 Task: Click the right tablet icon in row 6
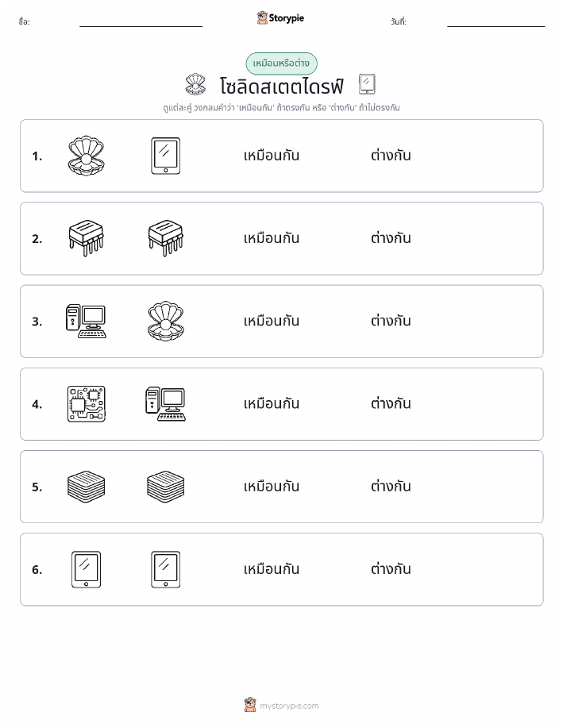[166, 569]
